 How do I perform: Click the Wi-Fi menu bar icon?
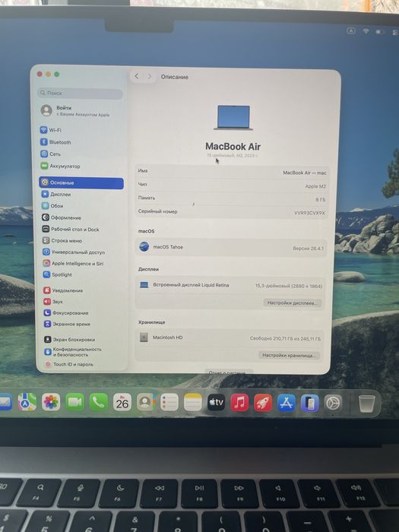tap(366, 31)
